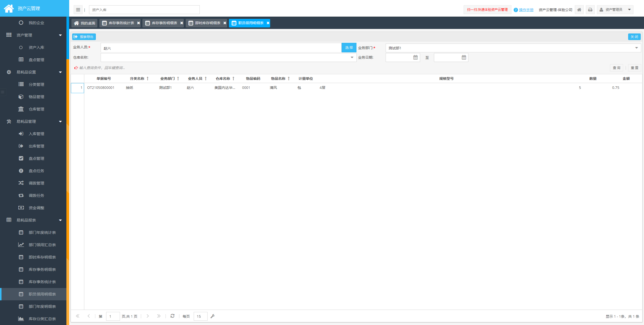Click 扫一扫,快速体验资产云管理 button
The image size is (644, 325).
[487, 10]
